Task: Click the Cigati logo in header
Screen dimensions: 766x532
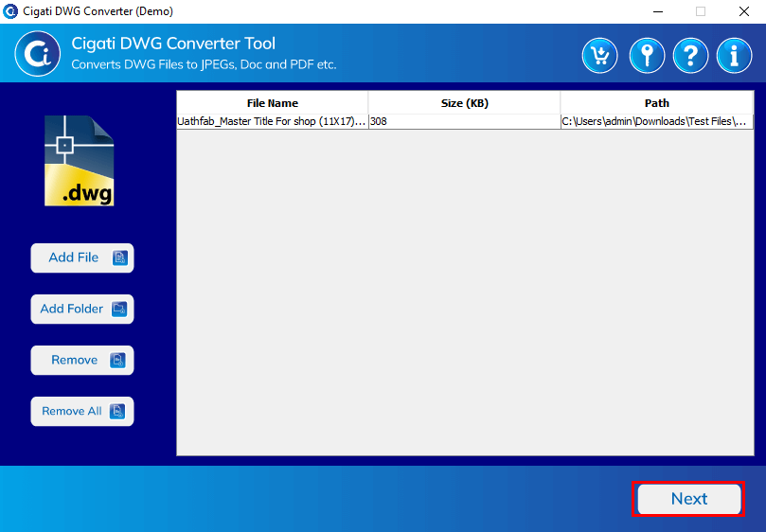Action: pyautogui.click(x=38, y=54)
